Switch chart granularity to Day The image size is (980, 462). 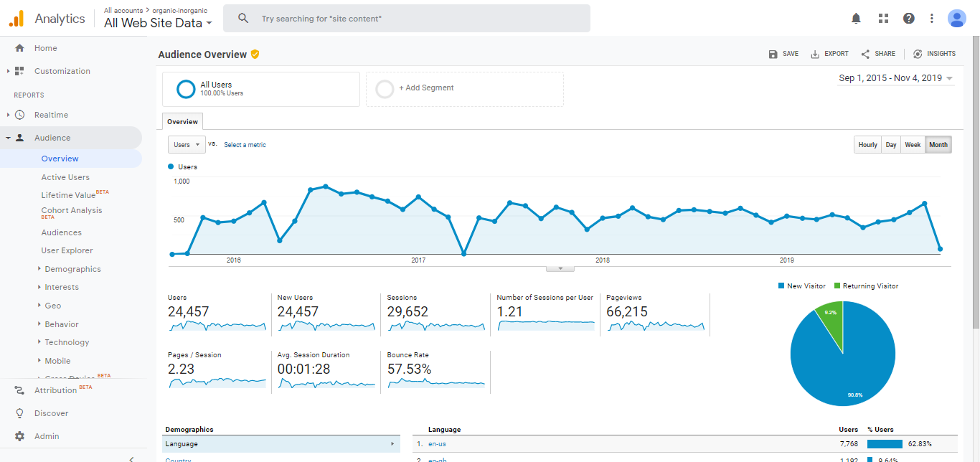[890, 145]
